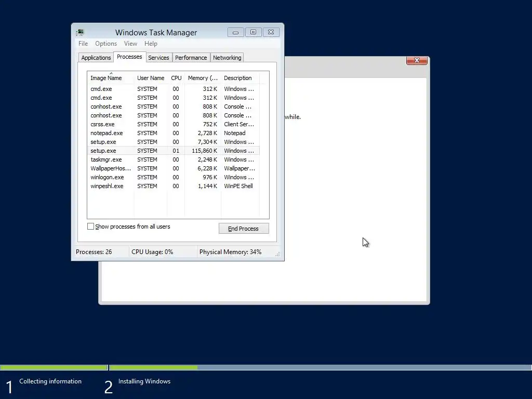Viewport: 532px width, 399px height.
Task: Select the setup.exe row using 115,860 K
Action: tap(174, 151)
